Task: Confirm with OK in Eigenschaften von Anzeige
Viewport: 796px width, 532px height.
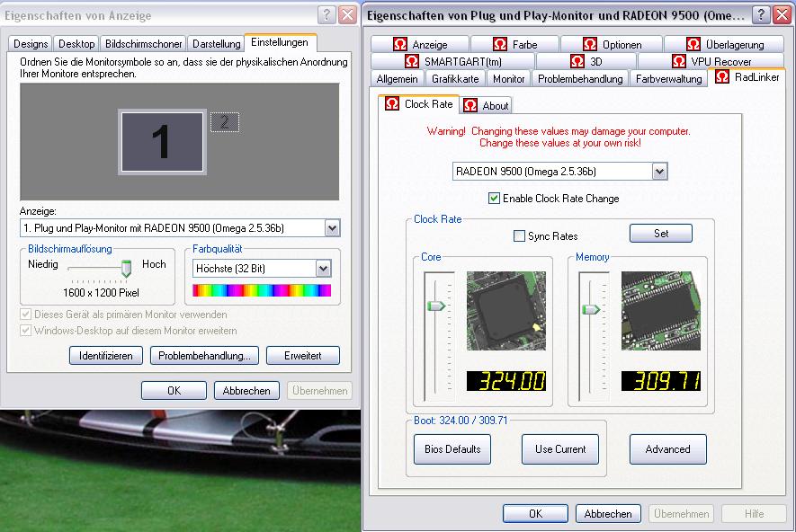Action: 174,391
